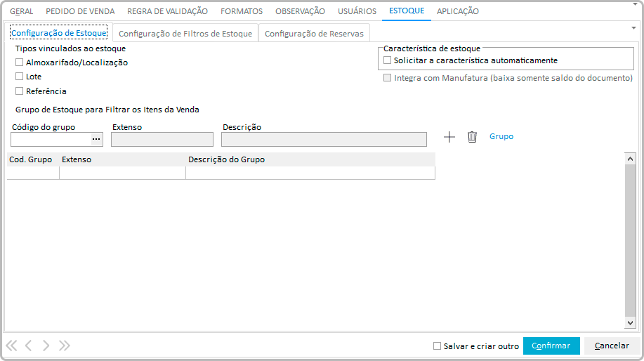Click the plus icon to add group
This screenshot has width=644, height=361.
[449, 137]
